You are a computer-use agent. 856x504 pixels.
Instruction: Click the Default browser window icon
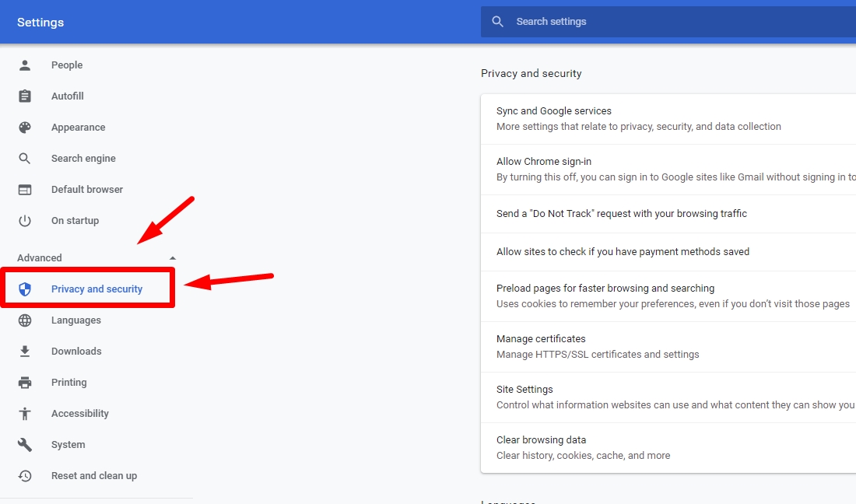click(x=25, y=190)
